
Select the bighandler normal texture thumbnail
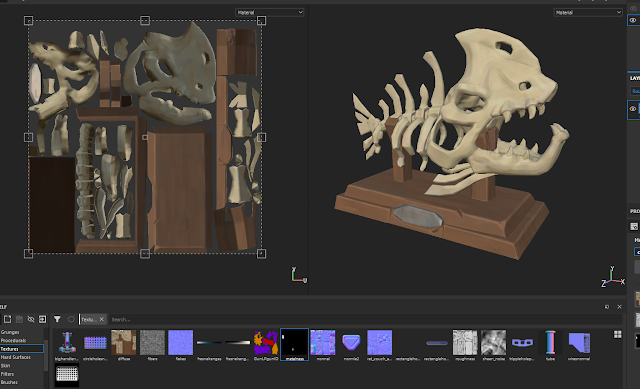click(x=67, y=342)
